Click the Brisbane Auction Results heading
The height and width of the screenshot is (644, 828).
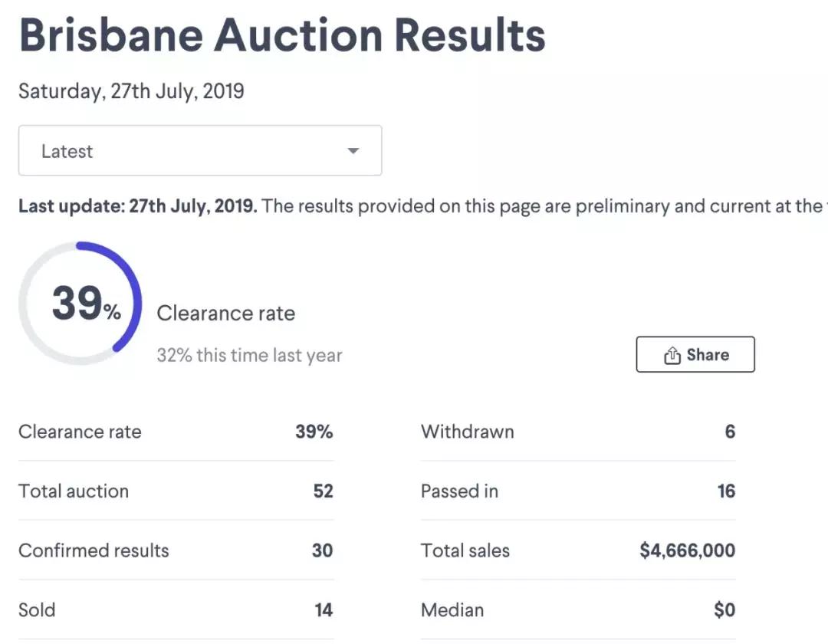pos(281,34)
